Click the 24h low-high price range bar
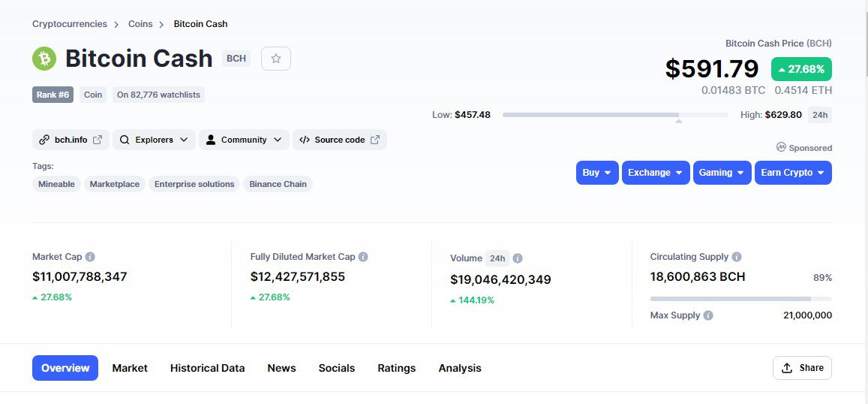 pos(615,115)
